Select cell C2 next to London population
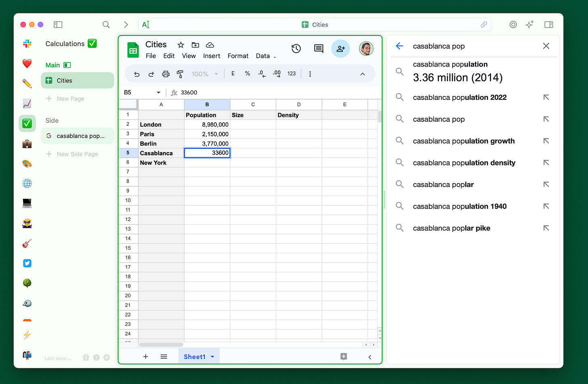The image size is (588, 384). 253,125
